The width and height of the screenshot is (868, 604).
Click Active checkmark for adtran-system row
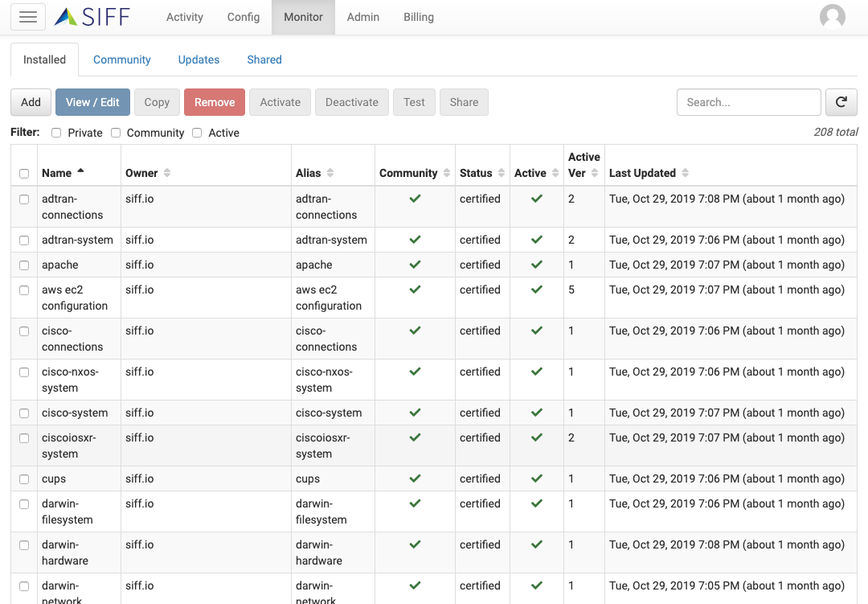point(537,240)
